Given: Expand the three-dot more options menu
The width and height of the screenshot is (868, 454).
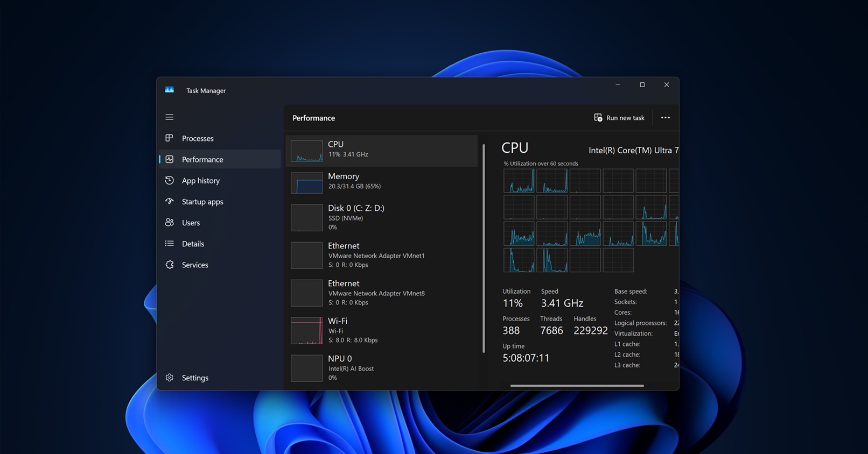Looking at the screenshot, I should (x=666, y=118).
